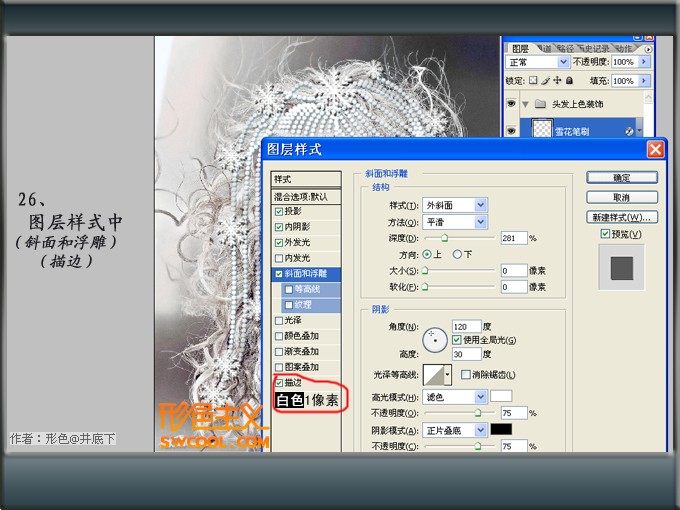
Task: Open the 样式 bevel style dropdown (外斜面)
Action: click(x=455, y=205)
